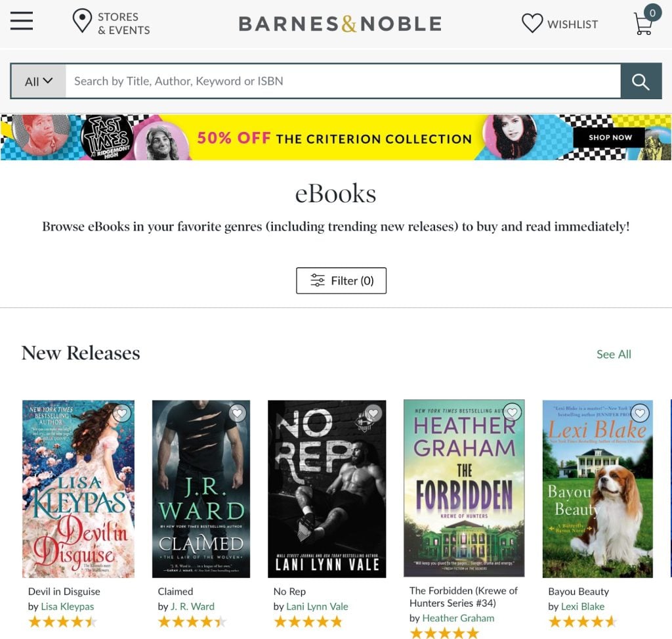Viewport: 672px width, 639px height.
Task: Open author link Lisa Kleypas
Action: [x=68, y=606]
